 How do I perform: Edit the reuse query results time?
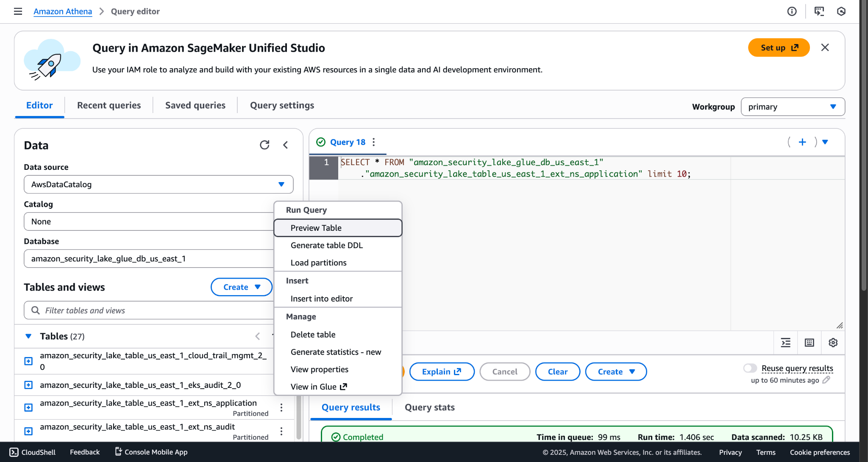coord(826,380)
